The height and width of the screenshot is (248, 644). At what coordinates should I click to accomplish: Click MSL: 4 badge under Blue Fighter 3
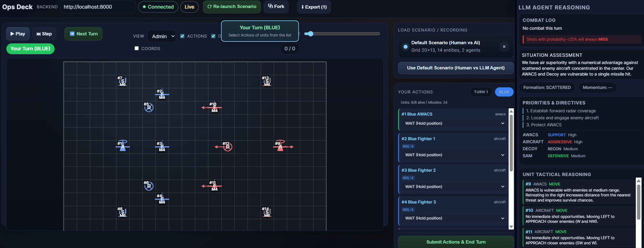click(408, 210)
